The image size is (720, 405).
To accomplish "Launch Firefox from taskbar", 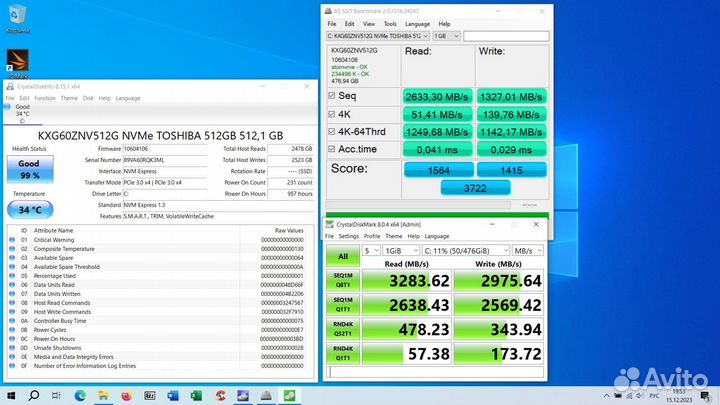I will (x=126, y=395).
